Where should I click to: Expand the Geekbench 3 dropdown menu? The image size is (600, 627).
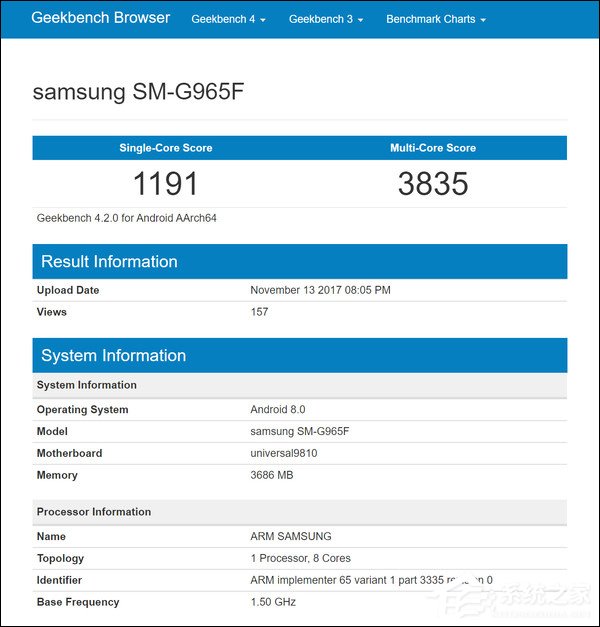[325, 19]
